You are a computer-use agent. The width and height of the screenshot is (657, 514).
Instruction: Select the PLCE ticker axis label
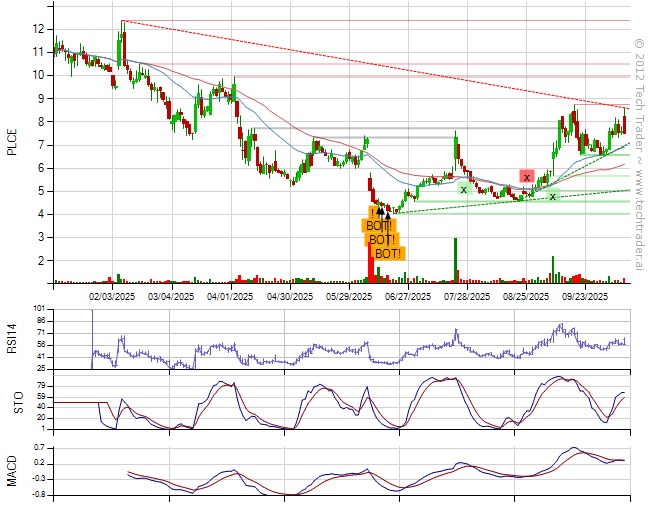(x=13, y=142)
